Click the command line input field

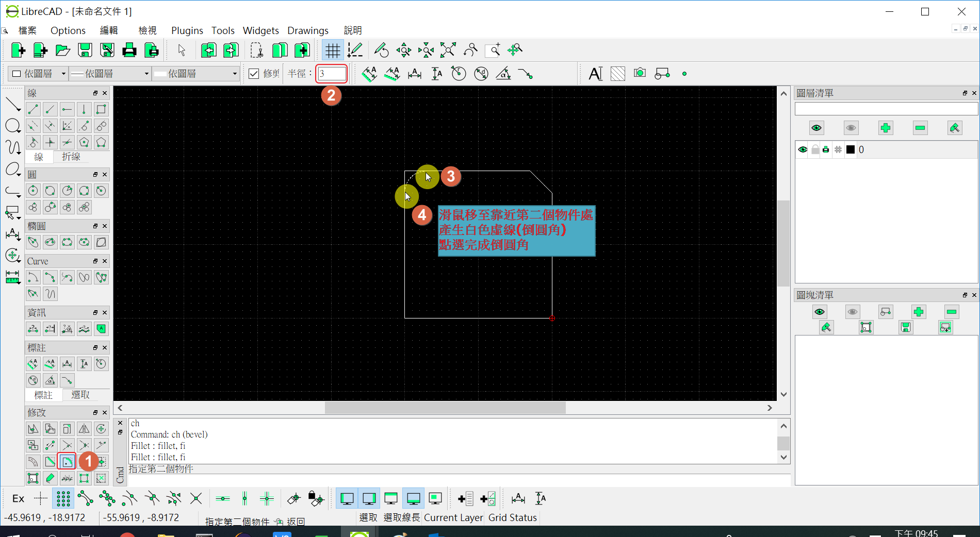pyautogui.click(x=459, y=480)
